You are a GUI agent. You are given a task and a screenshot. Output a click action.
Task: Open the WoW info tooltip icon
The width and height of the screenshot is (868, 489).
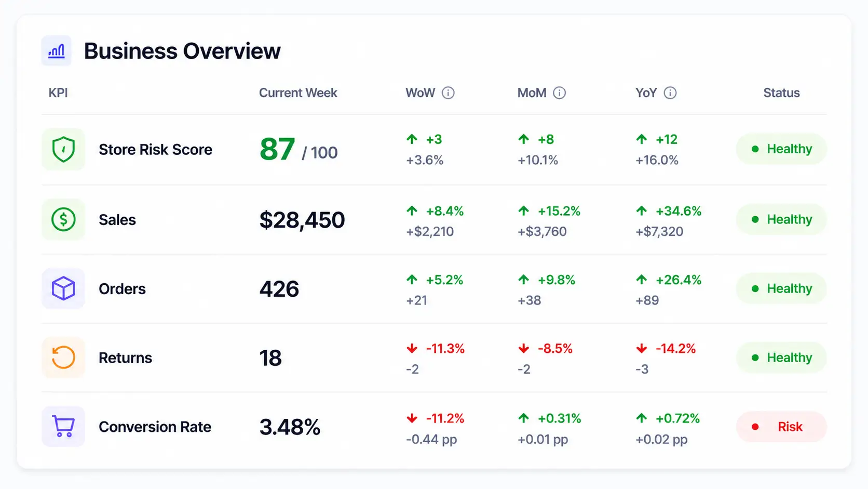pos(448,93)
